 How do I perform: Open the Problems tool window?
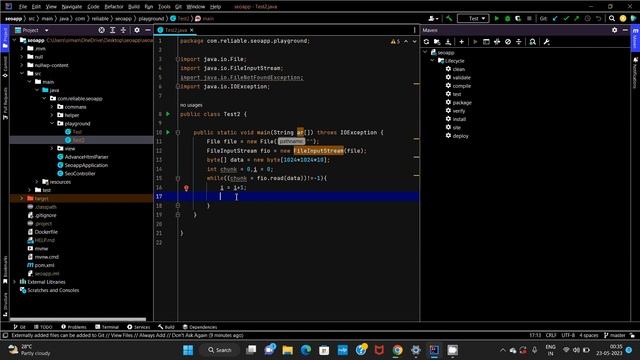[74, 327]
